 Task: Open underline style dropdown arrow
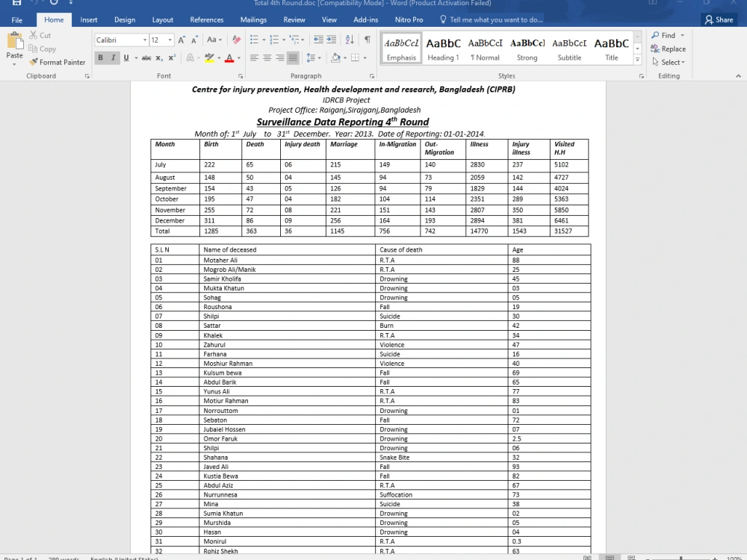pos(136,58)
